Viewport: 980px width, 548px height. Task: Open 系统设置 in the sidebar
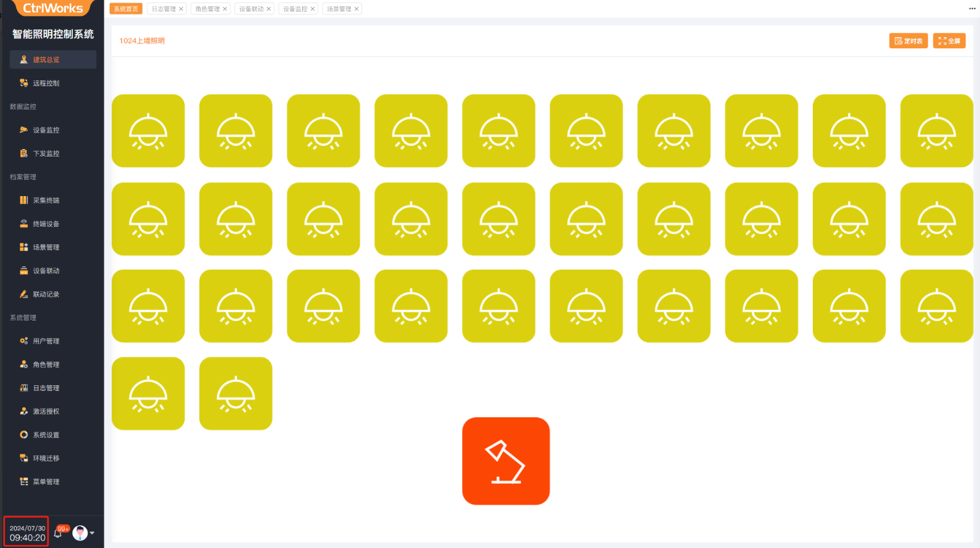pyautogui.click(x=46, y=435)
